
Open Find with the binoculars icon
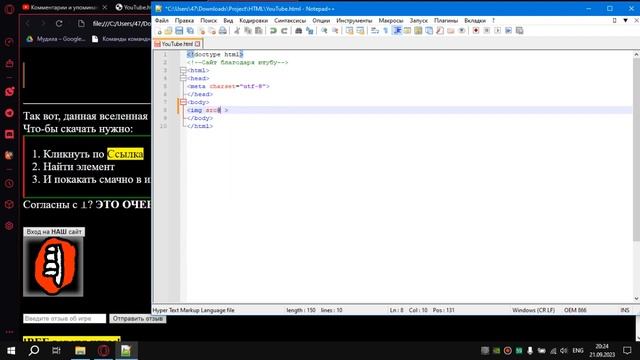tap(298, 31)
